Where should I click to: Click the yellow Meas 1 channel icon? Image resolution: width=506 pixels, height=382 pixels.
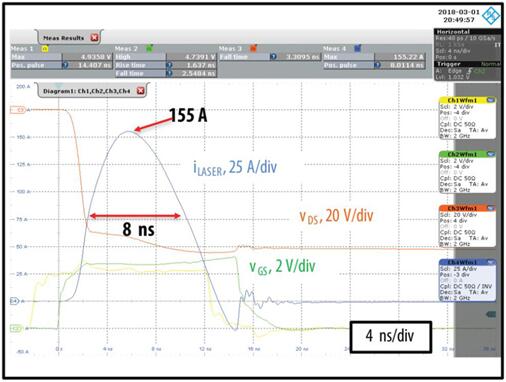click(45, 49)
